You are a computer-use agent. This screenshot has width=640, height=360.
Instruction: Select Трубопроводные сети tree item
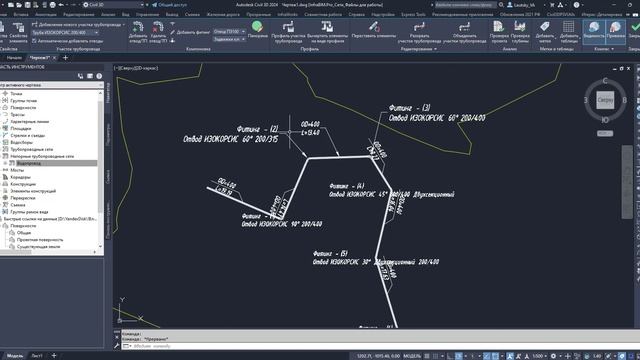click(32, 149)
